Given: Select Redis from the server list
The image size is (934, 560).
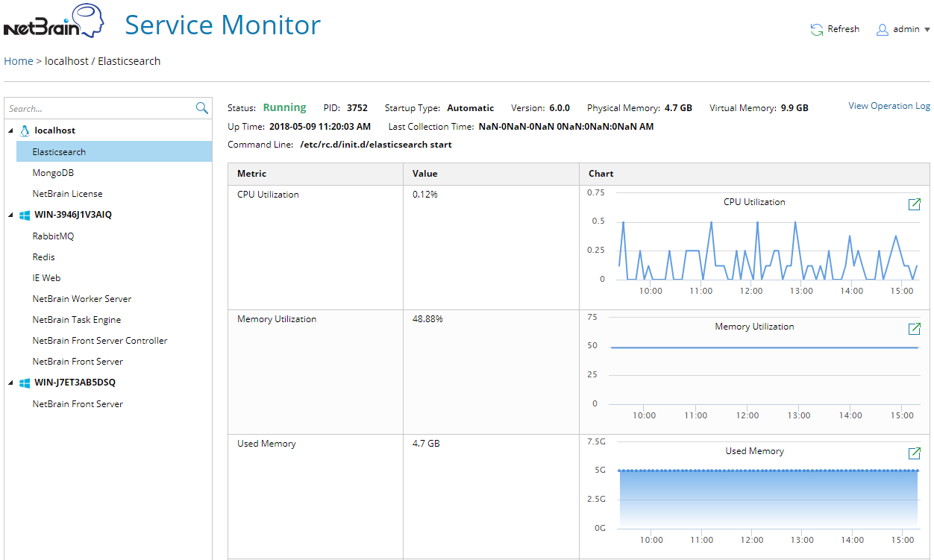Looking at the screenshot, I should point(43,257).
